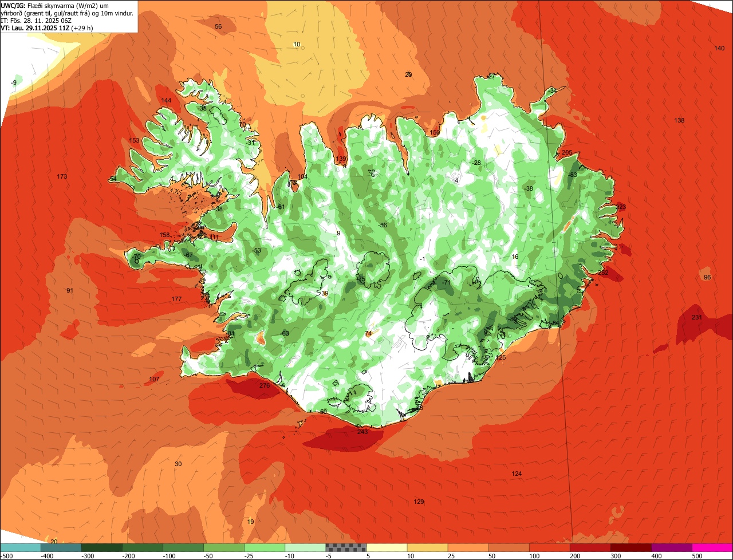Screen dimensions: 733x560
Task: Click the 138 value in the northeast ocean
Action: (x=679, y=121)
